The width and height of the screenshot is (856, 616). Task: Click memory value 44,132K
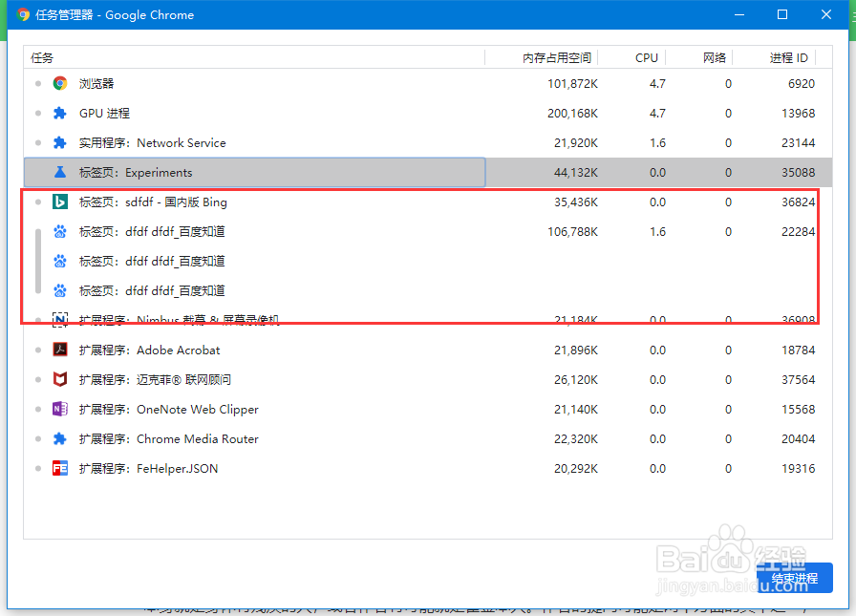tap(576, 172)
